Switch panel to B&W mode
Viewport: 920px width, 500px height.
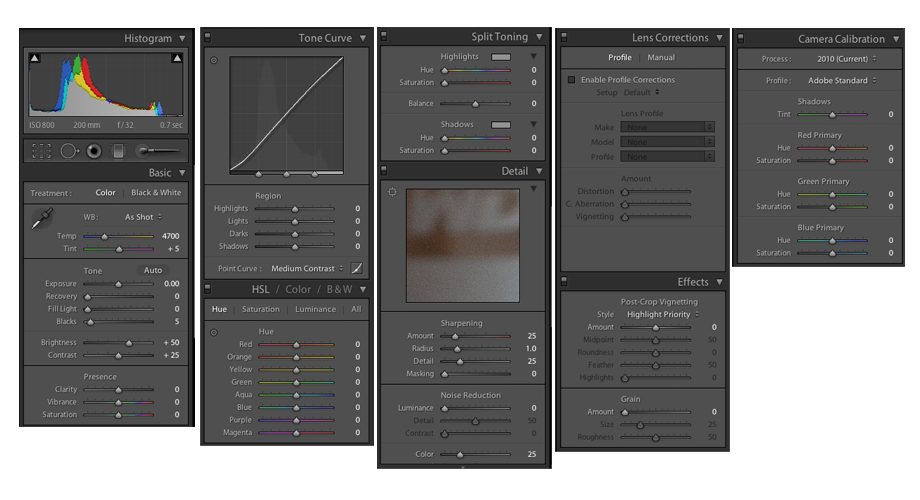click(x=339, y=289)
